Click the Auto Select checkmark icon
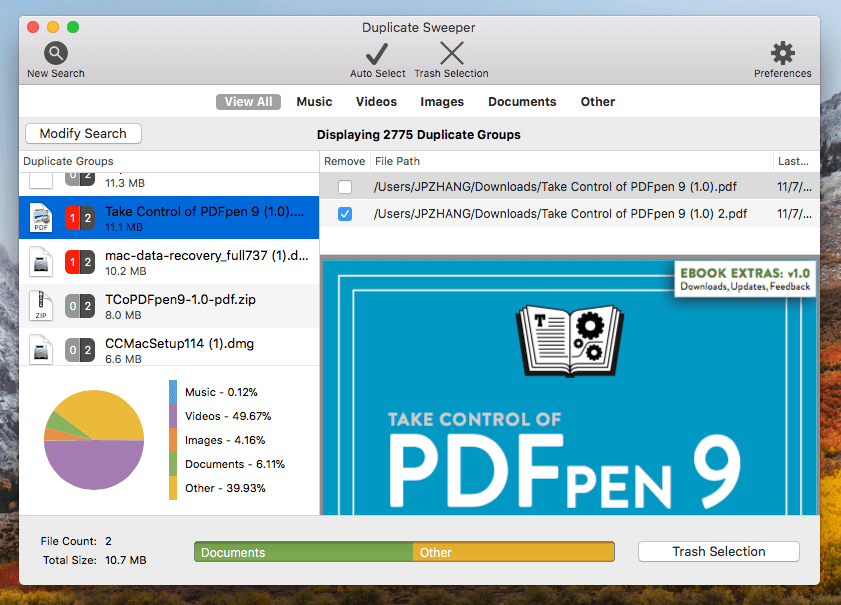This screenshot has width=841, height=605. pos(377,53)
